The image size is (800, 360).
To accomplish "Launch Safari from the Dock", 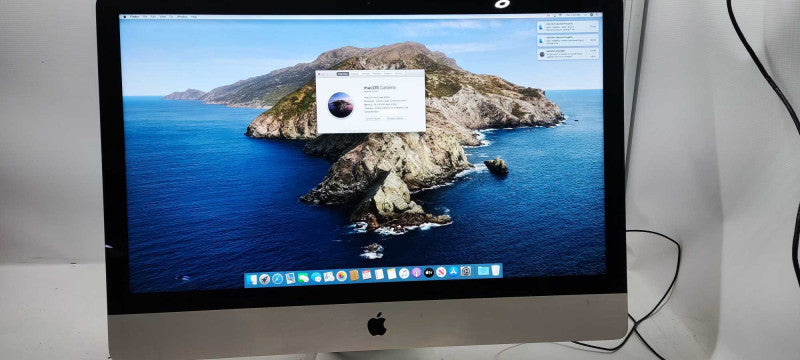I will [x=278, y=279].
